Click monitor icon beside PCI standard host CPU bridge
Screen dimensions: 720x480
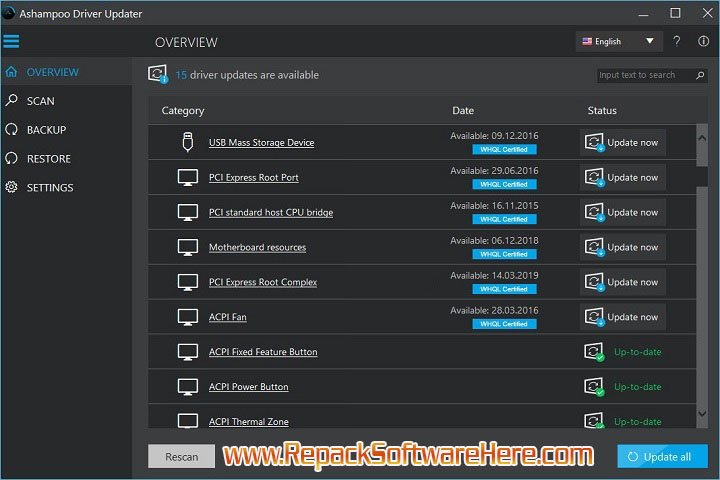(188, 212)
